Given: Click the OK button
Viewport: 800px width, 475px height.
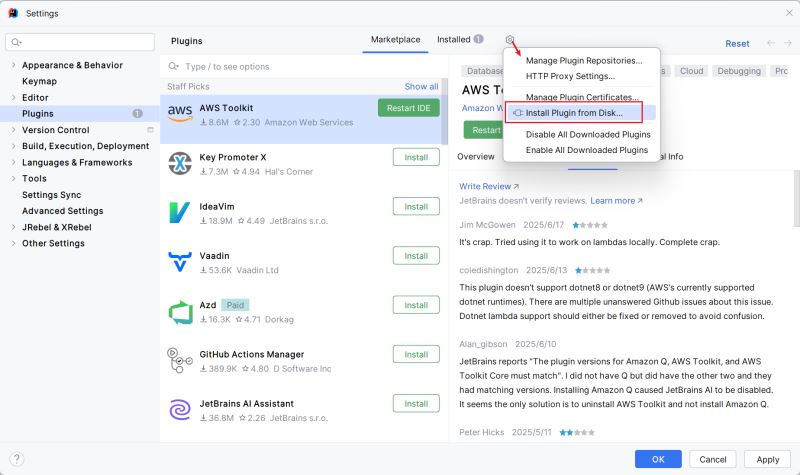Looking at the screenshot, I should coord(658,459).
